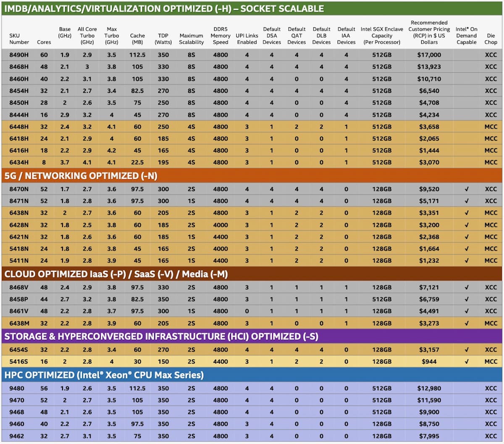This screenshot has height=444, width=504.
Task: Select the On Demand checkmark for 8458P
Action: [x=467, y=299]
